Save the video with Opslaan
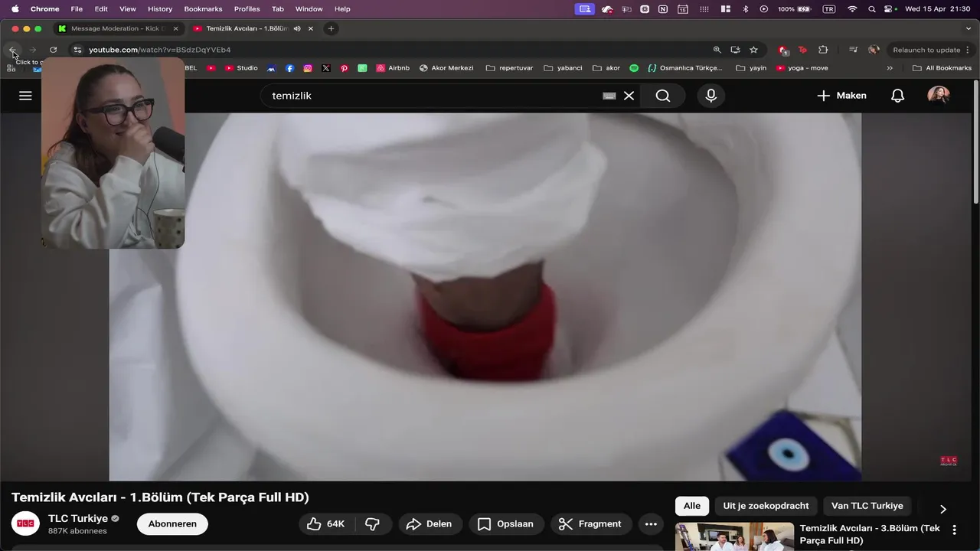This screenshot has height=551, width=980. [x=506, y=524]
